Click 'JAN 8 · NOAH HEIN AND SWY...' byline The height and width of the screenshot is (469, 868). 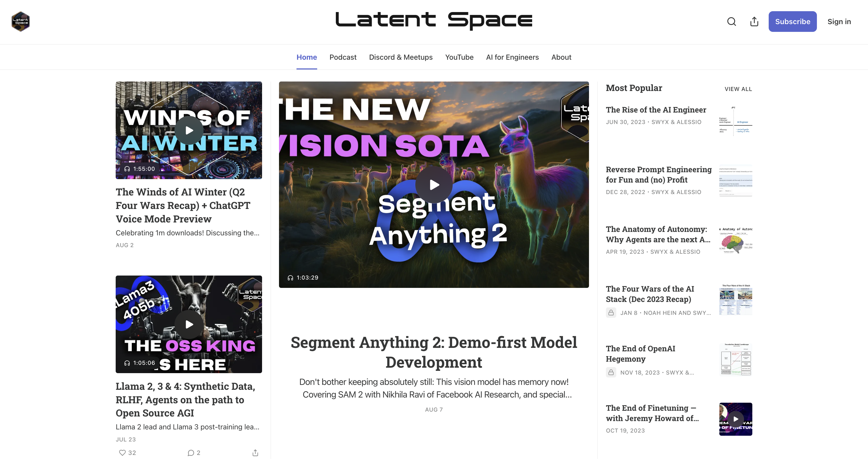tap(665, 313)
